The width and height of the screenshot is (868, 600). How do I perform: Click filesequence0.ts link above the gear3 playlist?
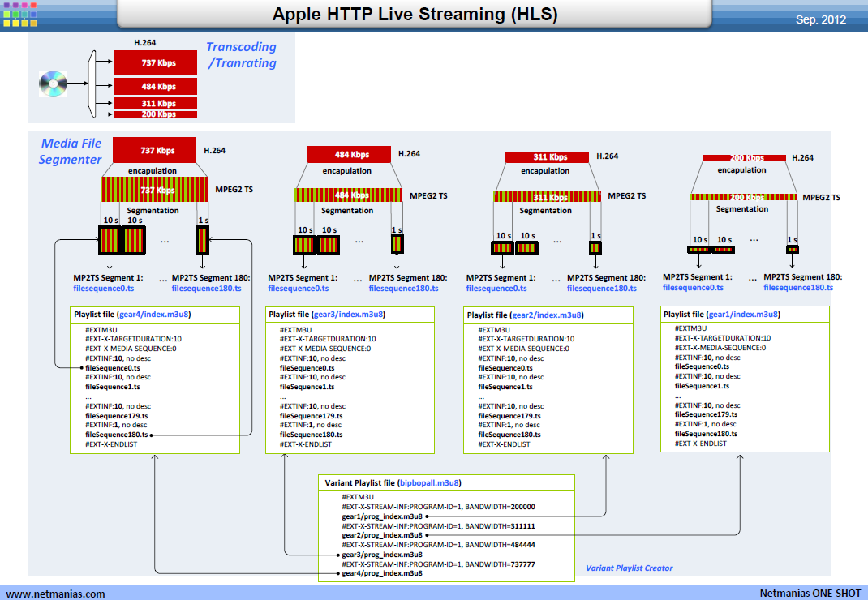[299, 289]
